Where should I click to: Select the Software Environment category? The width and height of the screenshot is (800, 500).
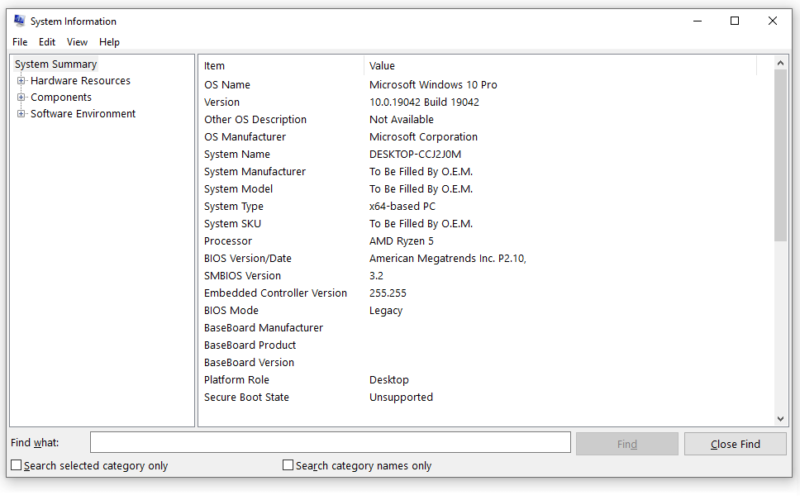pos(83,113)
